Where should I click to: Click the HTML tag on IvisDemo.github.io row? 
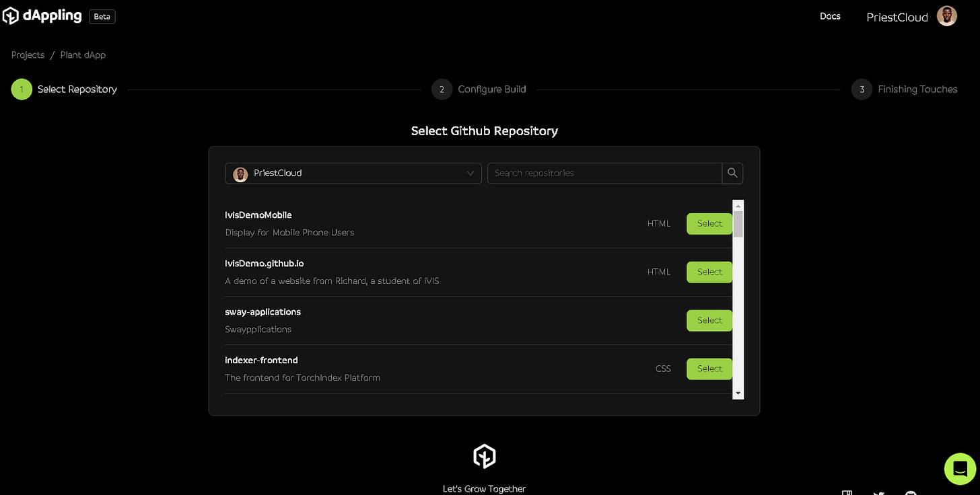tap(659, 272)
